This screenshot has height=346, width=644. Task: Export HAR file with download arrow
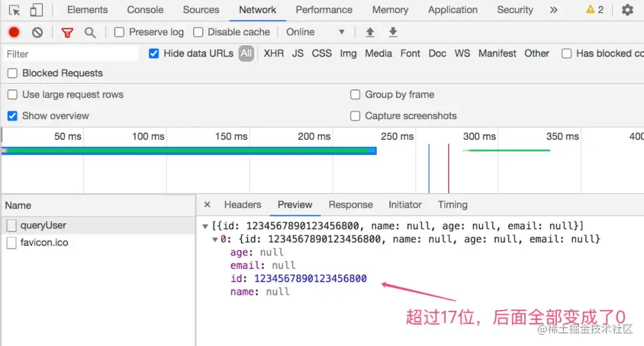click(x=393, y=32)
